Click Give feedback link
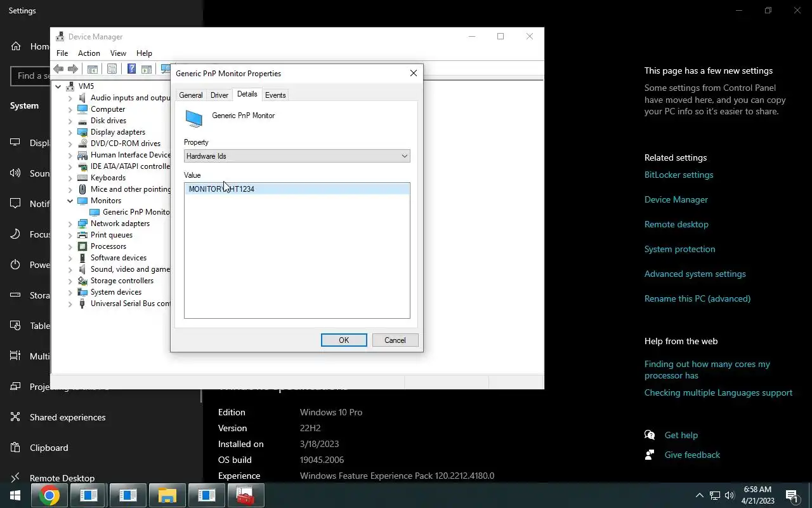 (692, 455)
